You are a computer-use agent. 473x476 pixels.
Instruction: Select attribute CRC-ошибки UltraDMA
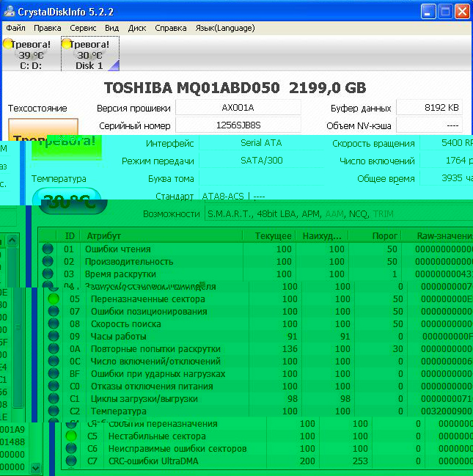[153, 461]
